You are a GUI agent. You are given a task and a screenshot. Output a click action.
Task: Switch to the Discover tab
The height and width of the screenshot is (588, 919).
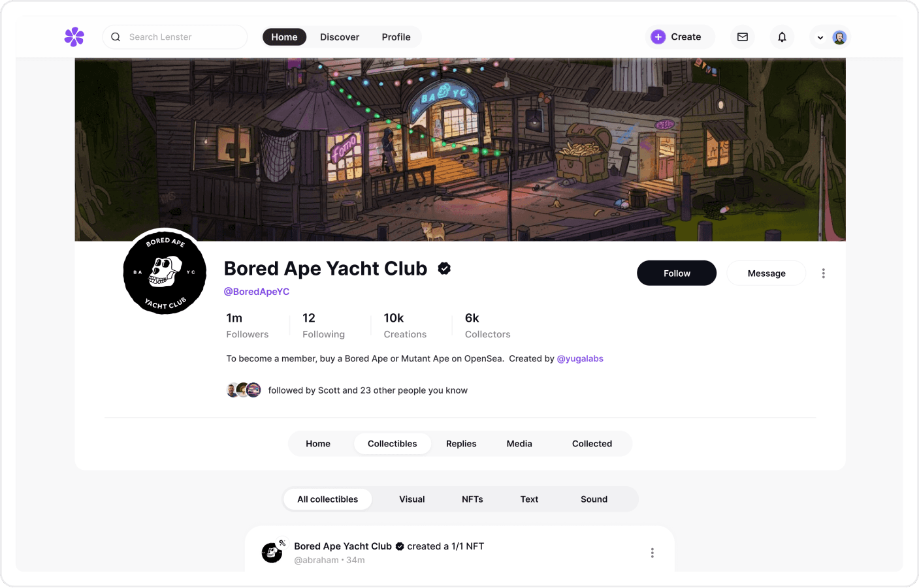tap(340, 37)
